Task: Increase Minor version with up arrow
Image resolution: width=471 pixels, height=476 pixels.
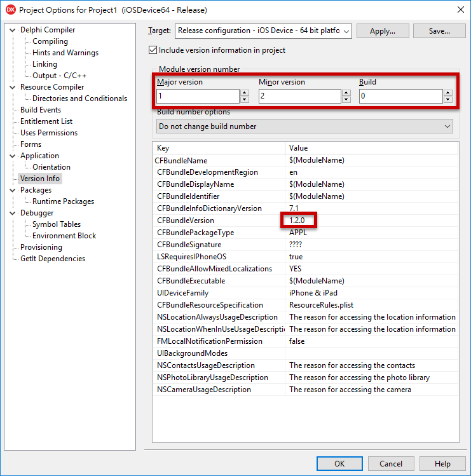Action: point(346,93)
